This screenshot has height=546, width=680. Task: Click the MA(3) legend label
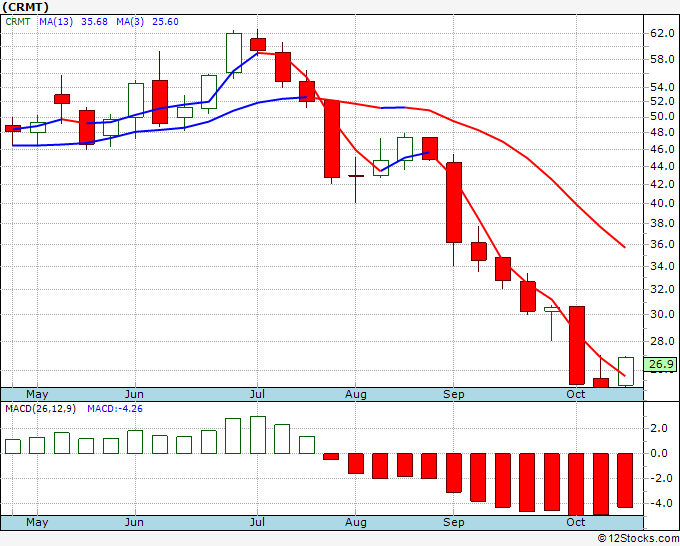pos(130,22)
